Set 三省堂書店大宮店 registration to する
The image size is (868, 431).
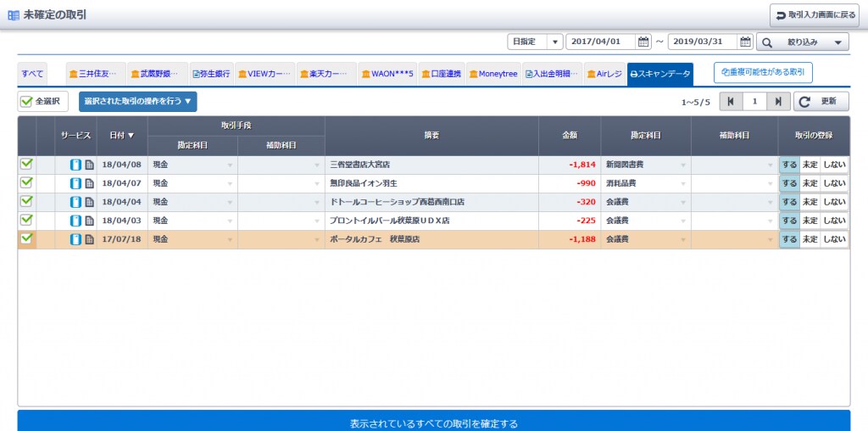tap(789, 165)
